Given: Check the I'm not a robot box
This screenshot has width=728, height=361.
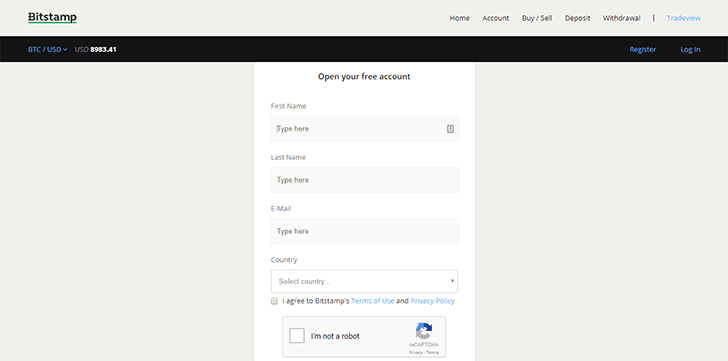Looking at the screenshot, I should tap(297, 335).
